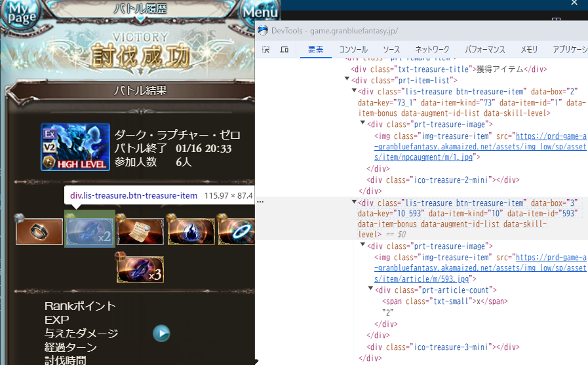This screenshot has width=588, height=365.
Task: Click the ダーク・ラプチャー・ゼロ raid name
Action: click(x=177, y=135)
